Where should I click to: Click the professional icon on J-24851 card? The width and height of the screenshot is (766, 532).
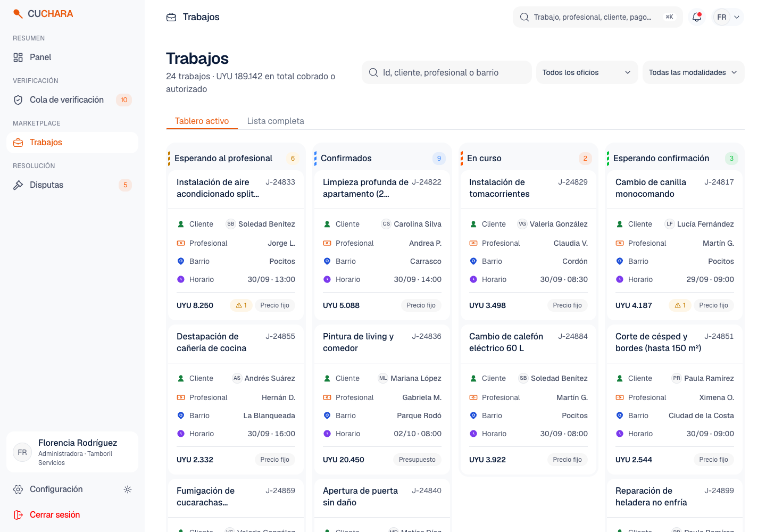[x=620, y=397]
